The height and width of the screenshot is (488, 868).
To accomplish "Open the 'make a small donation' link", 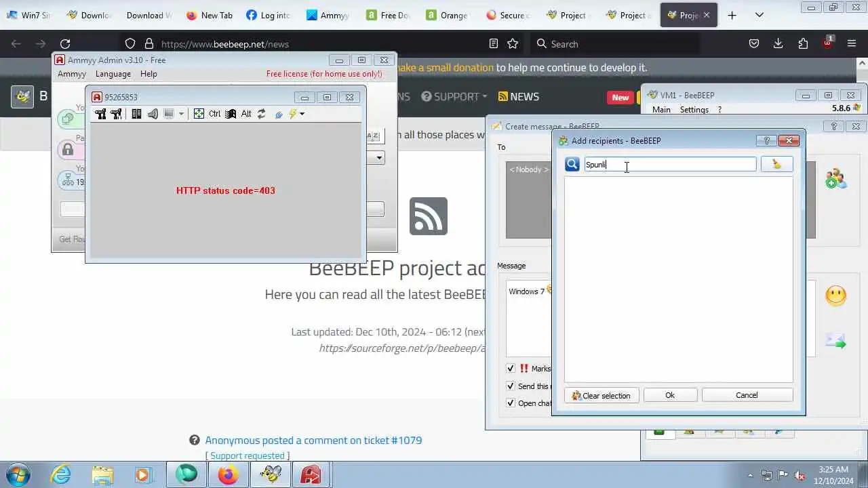I will click(444, 68).
